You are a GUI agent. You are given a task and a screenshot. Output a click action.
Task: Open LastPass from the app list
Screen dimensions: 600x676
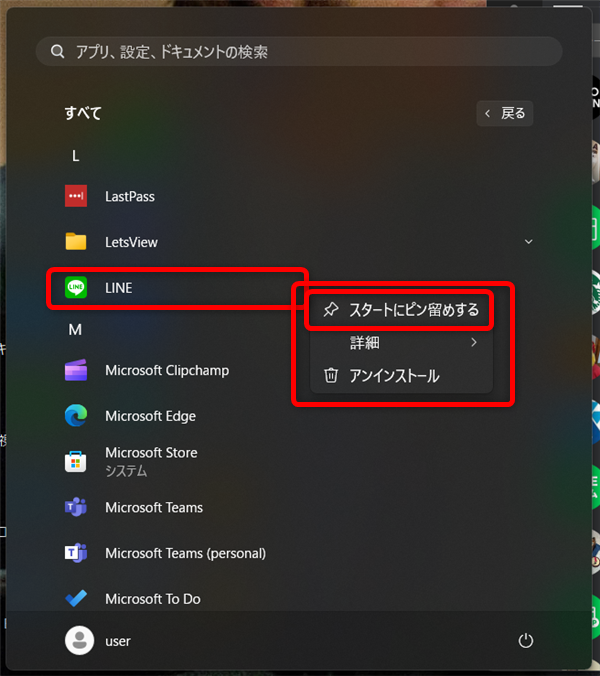[x=130, y=197]
